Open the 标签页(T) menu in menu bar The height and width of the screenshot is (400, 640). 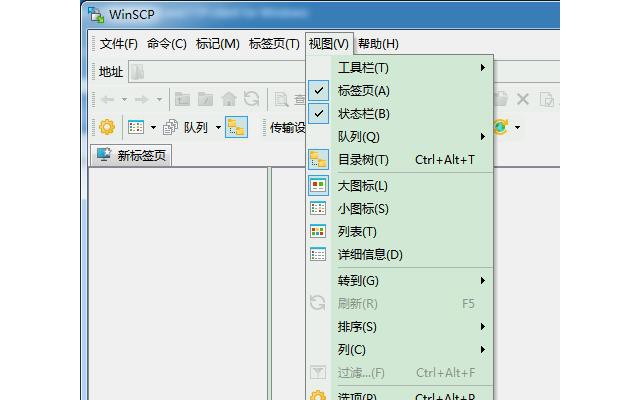click(274, 44)
